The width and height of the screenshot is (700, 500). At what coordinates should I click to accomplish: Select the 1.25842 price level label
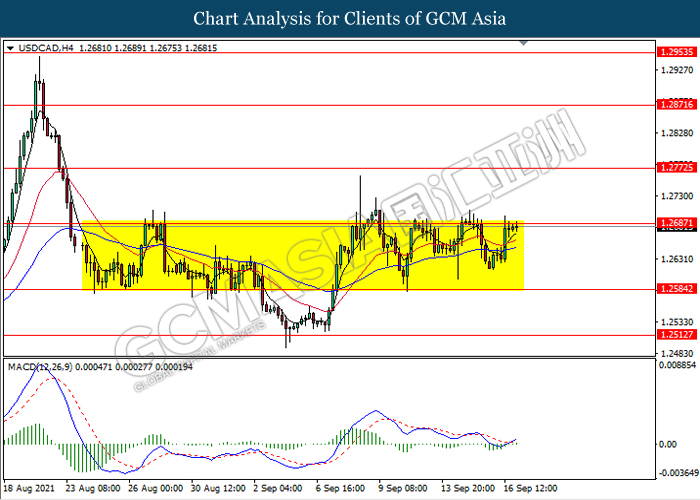pos(677,289)
